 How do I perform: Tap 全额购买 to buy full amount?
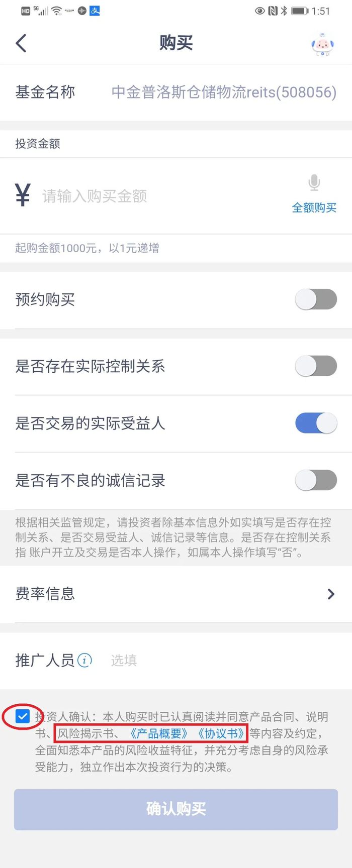314,207
